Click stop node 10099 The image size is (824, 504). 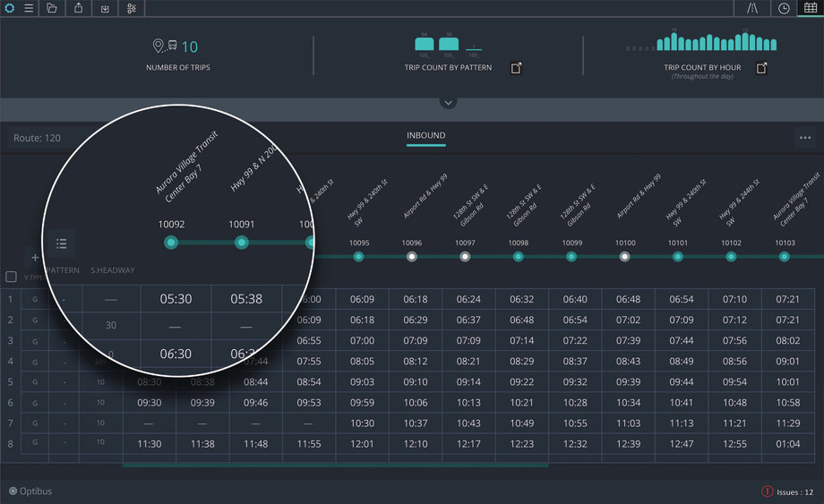571,257
